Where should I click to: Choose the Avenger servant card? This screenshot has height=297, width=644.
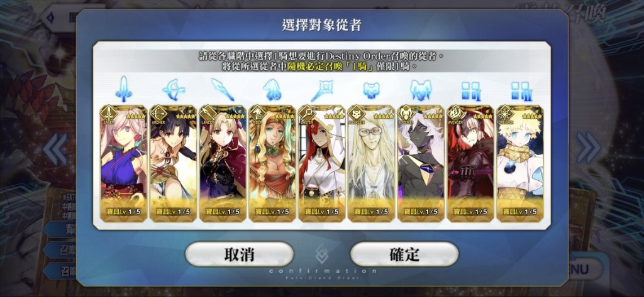pos(470,164)
